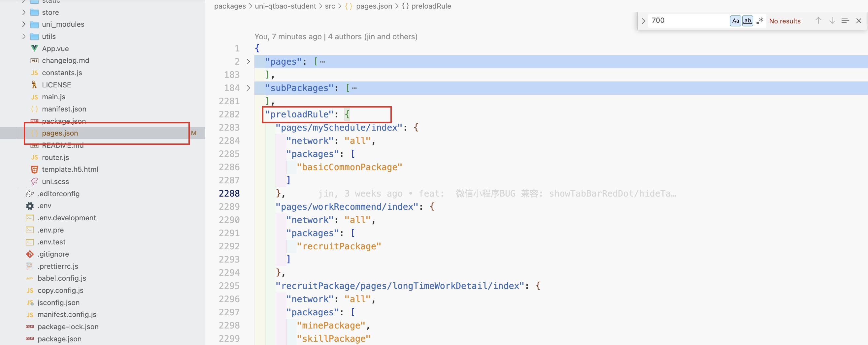Image resolution: width=868 pixels, height=345 pixels.
Task: Open .env.pre file
Action: pos(50,230)
